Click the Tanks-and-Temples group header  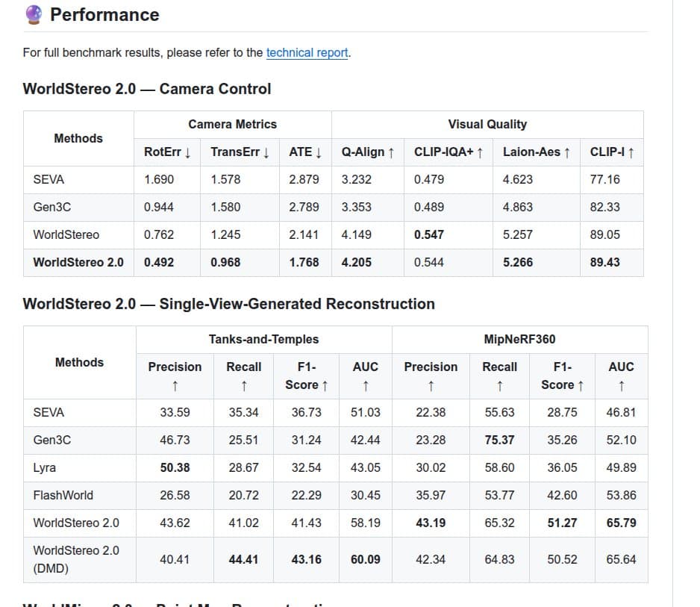point(263,340)
